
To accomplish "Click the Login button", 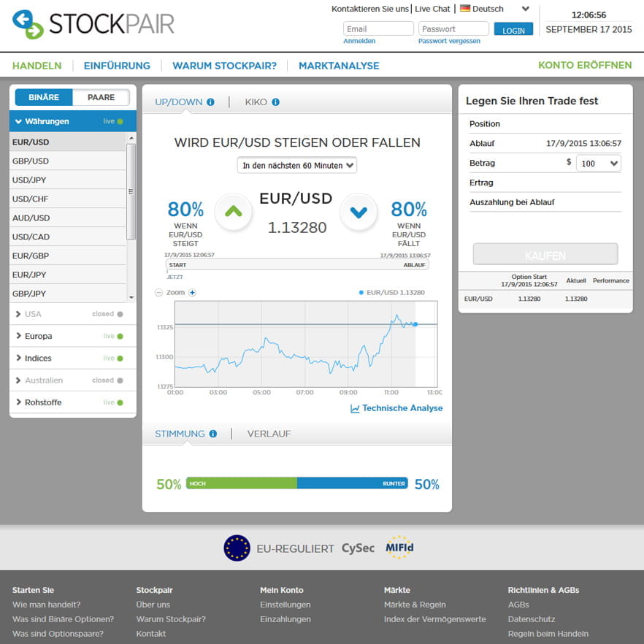I will pyautogui.click(x=513, y=29).
